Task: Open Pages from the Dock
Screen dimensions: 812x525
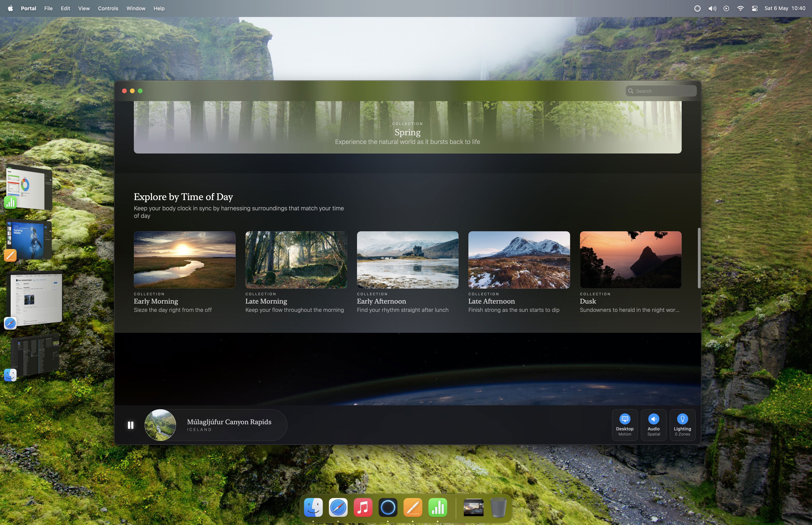Action: [413, 507]
